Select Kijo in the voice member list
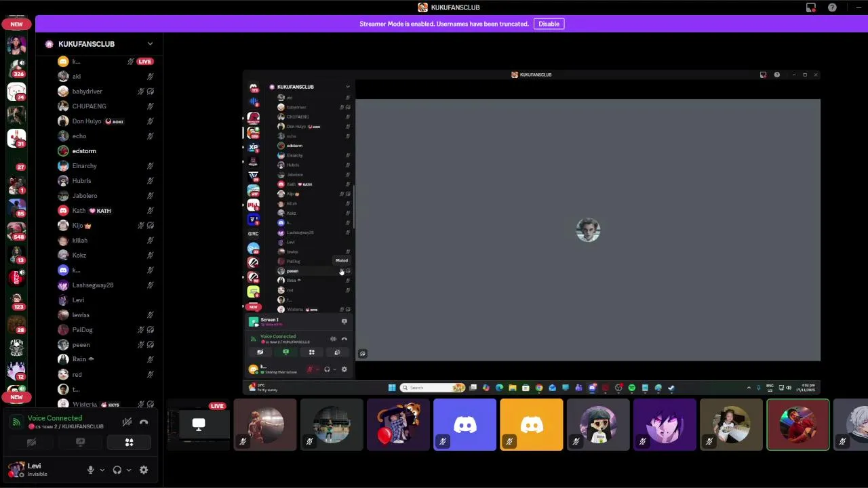 [x=105, y=226]
